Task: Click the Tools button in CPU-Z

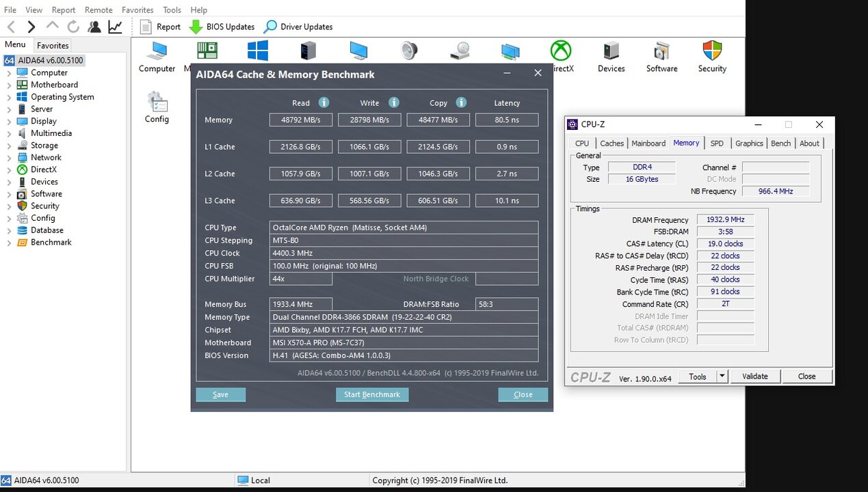Action: pyautogui.click(x=698, y=377)
